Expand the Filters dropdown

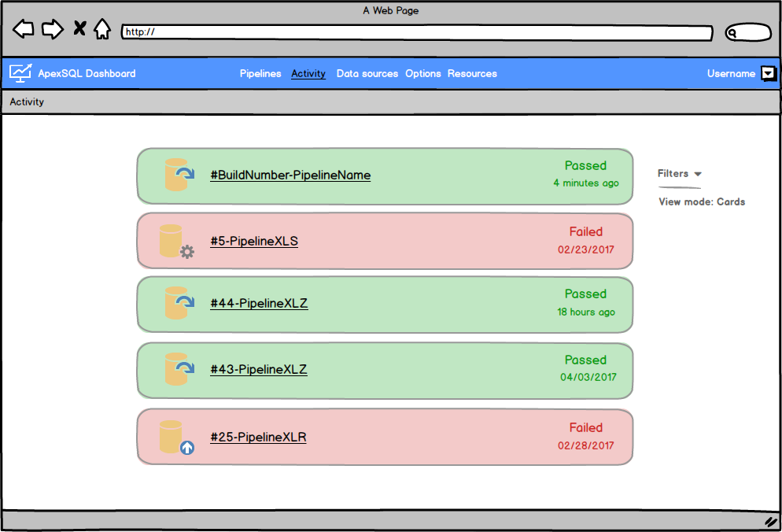point(678,173)
